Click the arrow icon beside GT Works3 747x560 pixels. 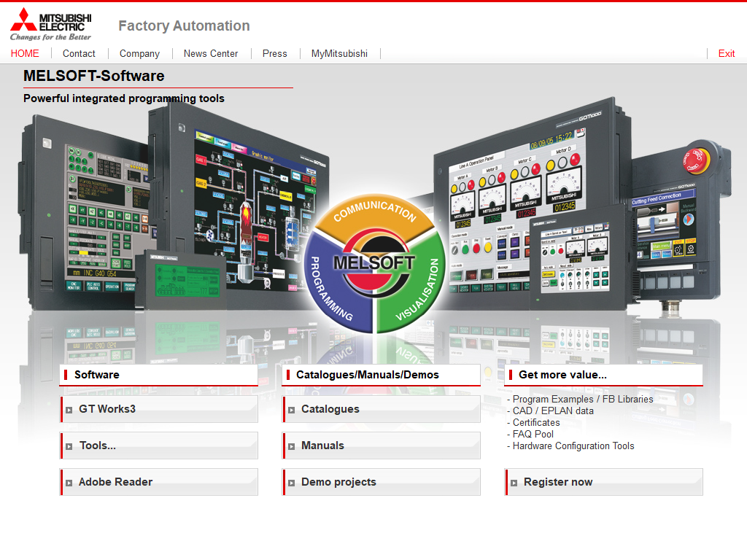pos(69,410)
